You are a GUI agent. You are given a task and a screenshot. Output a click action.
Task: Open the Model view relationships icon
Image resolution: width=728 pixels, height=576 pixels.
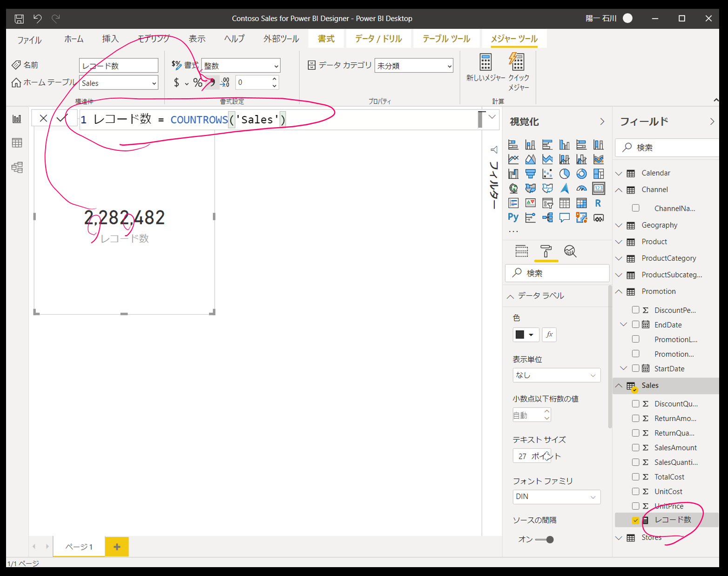click(x=17, y=167)
